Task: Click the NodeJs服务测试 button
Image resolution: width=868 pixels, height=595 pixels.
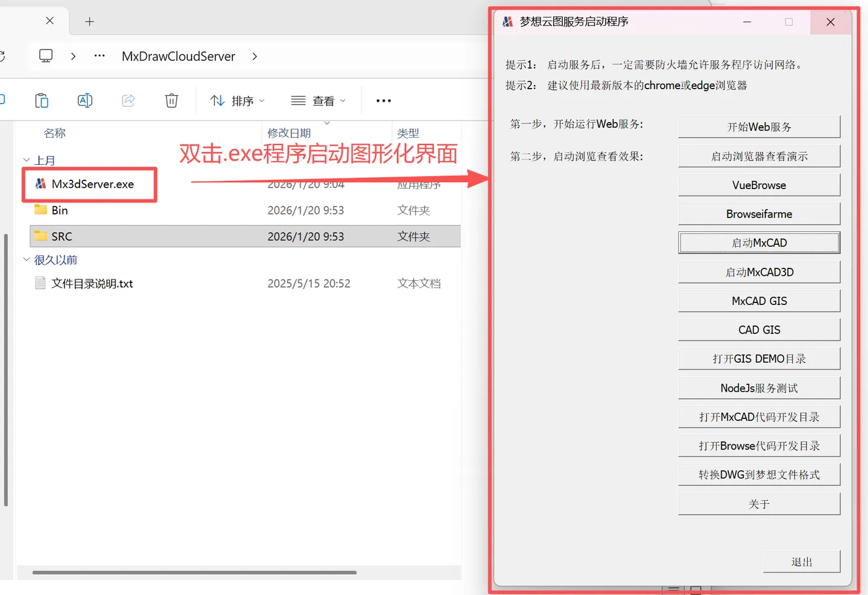Action: tap(759, 388)
